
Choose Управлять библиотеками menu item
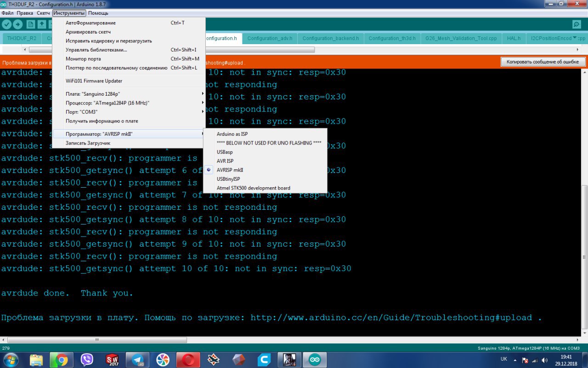tap(129, 50)
